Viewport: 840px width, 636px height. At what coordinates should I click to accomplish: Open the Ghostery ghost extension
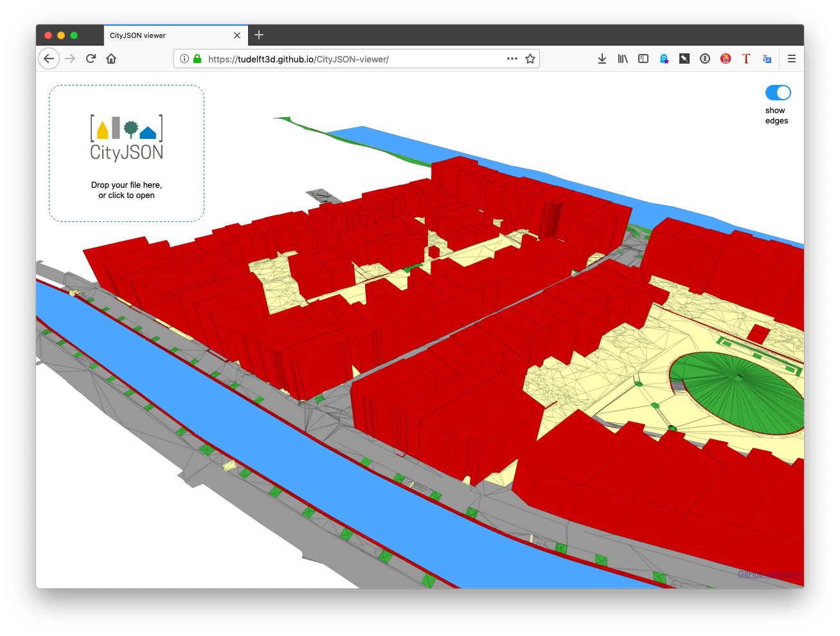tap(664, 59)
